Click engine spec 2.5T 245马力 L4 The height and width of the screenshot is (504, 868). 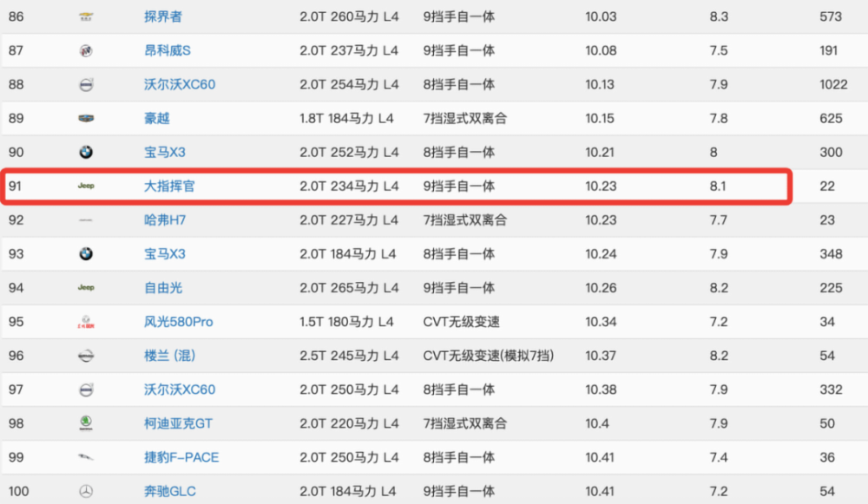(349, 356)
